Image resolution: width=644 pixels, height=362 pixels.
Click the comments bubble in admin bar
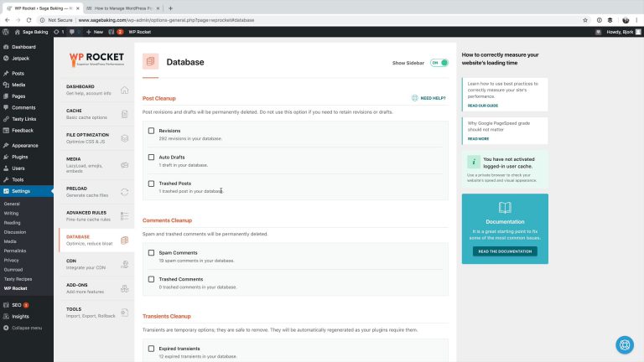click(x=72, y=32)
